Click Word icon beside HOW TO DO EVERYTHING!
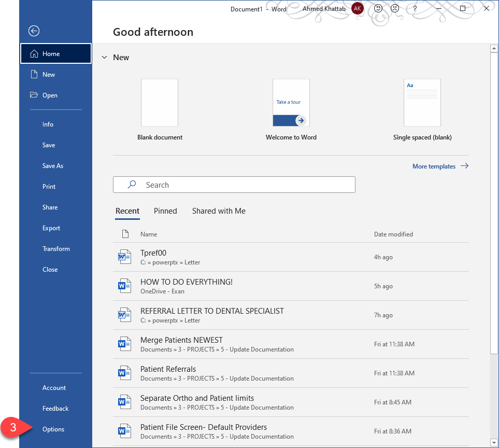The image size is (499, 448). pyautogui.click(x=124, y=286)
